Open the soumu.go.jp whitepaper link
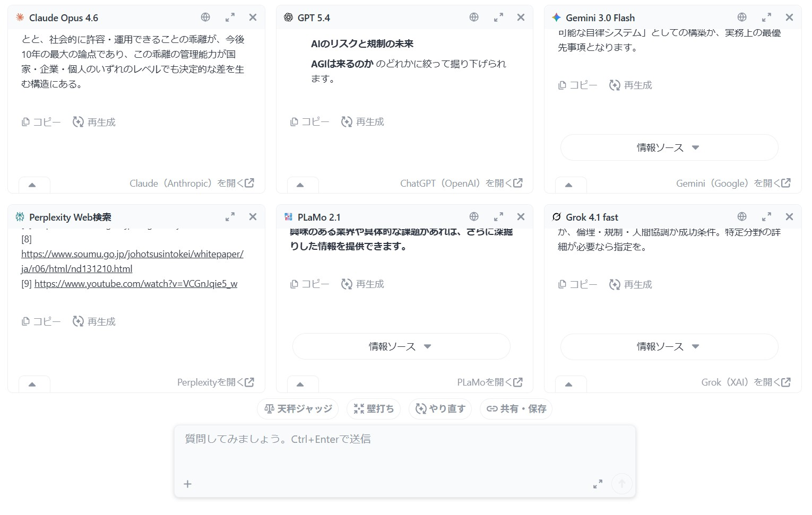Image resolution: width=812 pixels, height=515 pixels. [x=132, y=261]
